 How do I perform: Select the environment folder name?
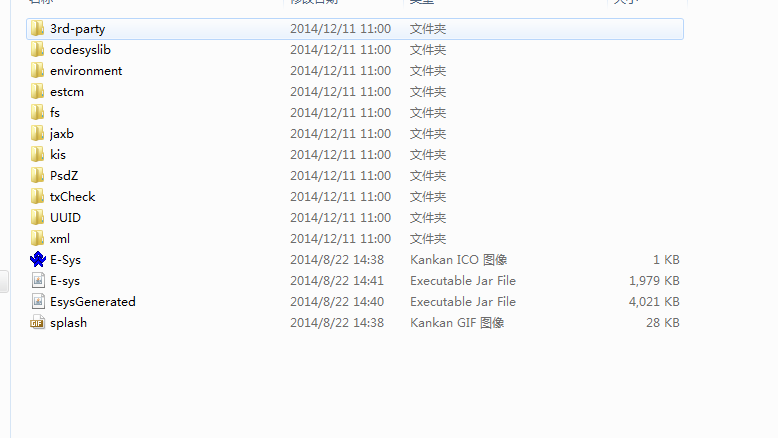(86, 71)
